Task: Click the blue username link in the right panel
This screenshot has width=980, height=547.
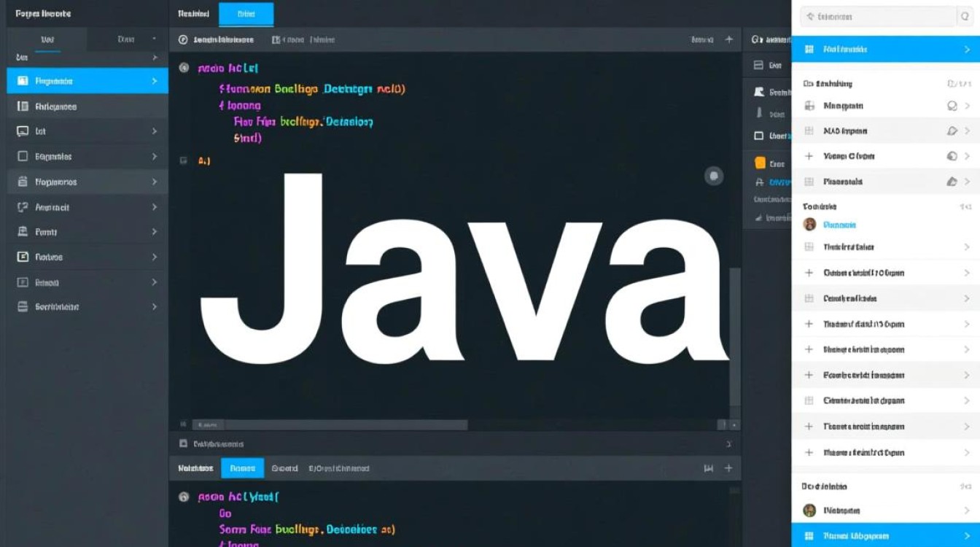Action: click(x=839, y=225)
